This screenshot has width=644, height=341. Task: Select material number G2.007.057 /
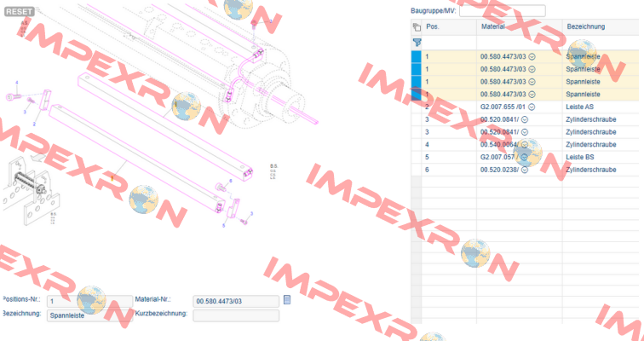[x=499, y=158]
